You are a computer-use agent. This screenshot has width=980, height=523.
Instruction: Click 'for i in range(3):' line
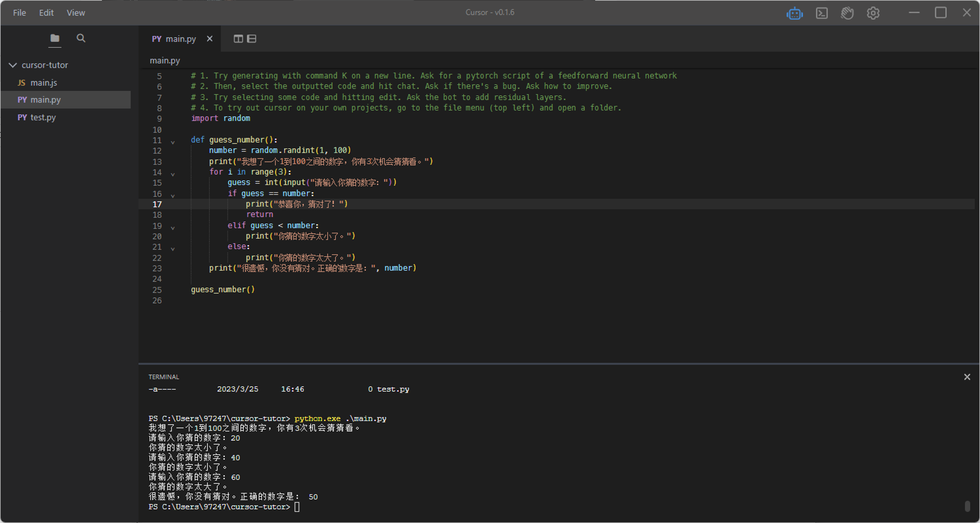(x=250, y=172)
